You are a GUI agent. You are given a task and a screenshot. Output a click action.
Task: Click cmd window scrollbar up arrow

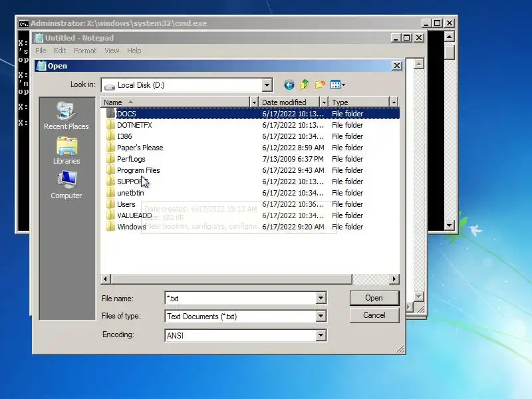click(x=450, y=37)
